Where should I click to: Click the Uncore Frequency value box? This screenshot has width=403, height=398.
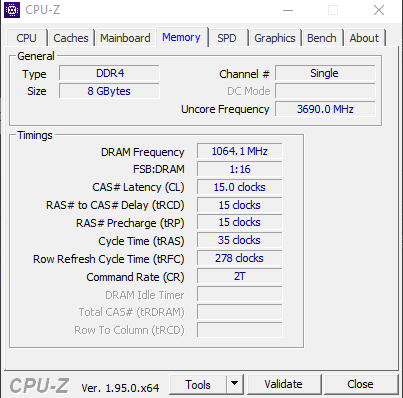tap(325, 109)
